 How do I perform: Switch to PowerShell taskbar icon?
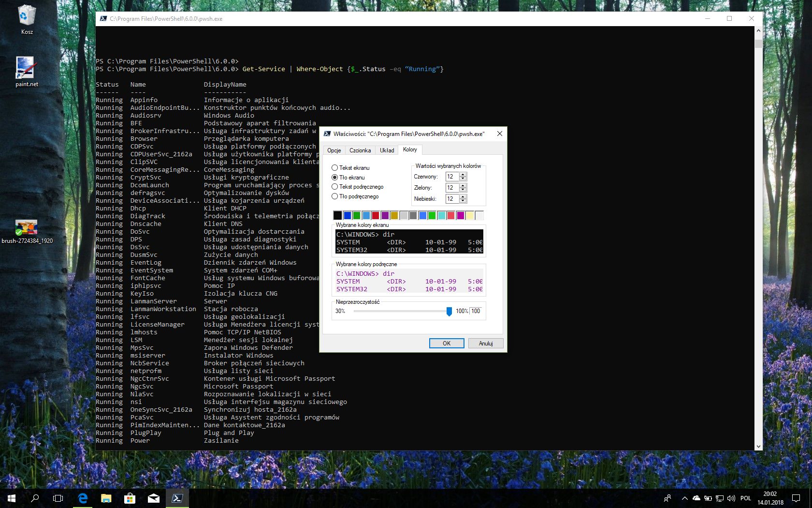click(177, 498)
